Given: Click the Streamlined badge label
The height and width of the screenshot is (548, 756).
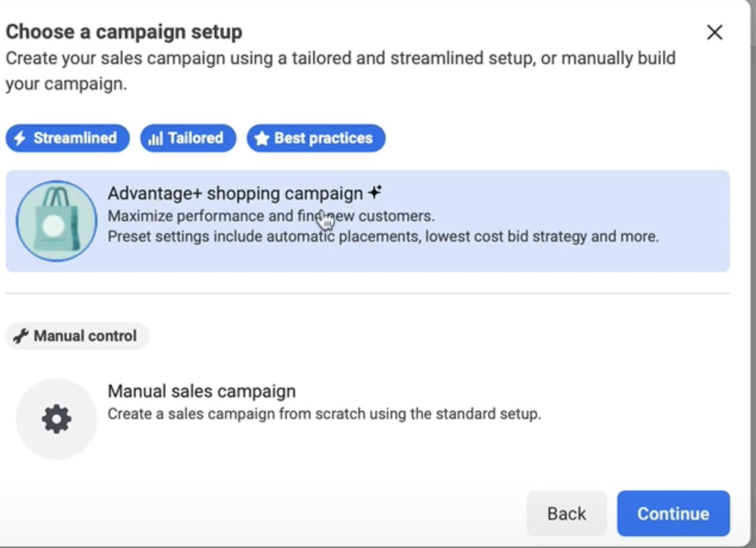Looking at the screenshot, I should [75, 138].
